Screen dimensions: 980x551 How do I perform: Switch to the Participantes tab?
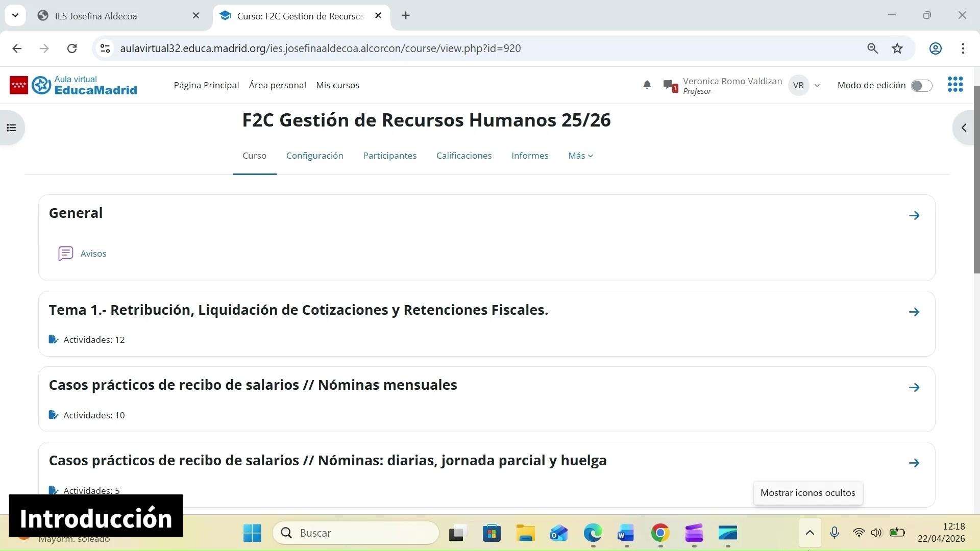click(x=389, y=156)
